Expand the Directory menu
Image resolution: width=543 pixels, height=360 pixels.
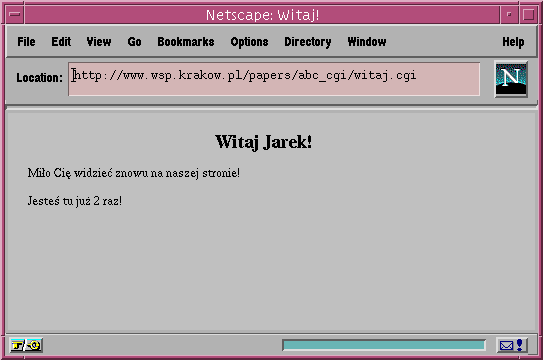[x=308, y=42]
